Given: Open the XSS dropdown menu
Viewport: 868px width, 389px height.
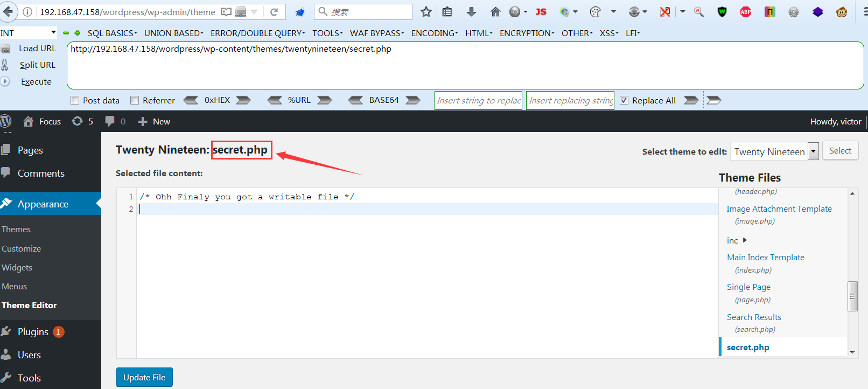Looking at the screenshot, I should 609,33.
